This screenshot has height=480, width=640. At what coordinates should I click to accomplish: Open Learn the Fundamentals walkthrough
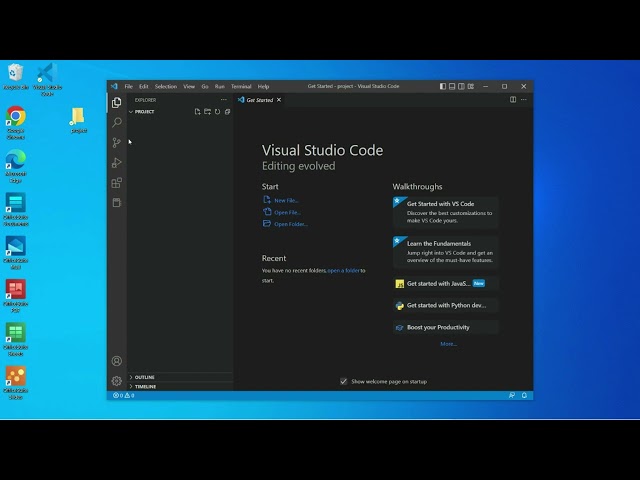coord(445,251)
